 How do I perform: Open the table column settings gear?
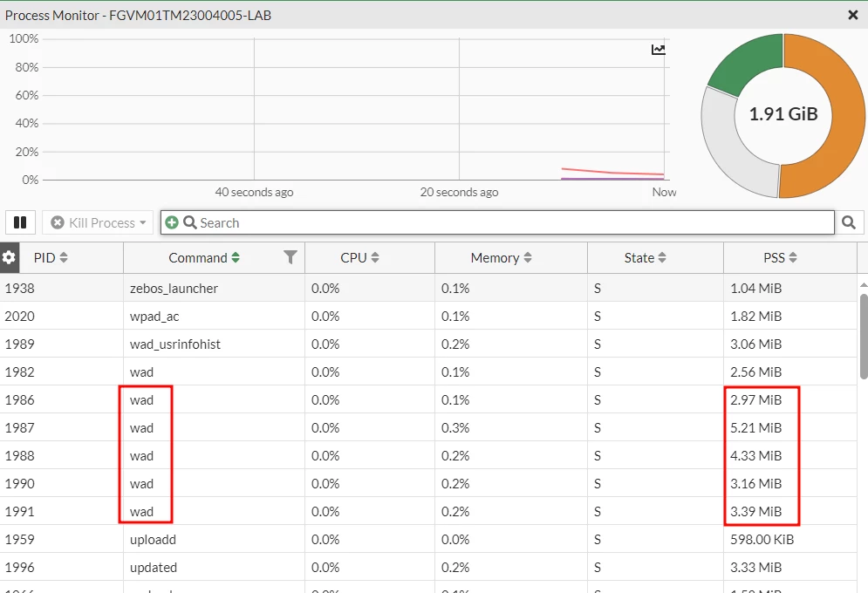(9, 258)
